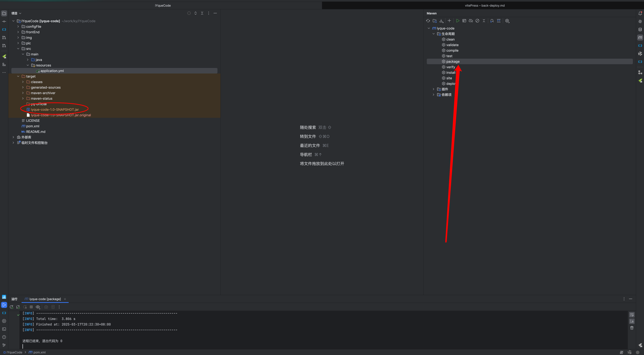Expand the configFile folder
The width and height of the screenshot is (644, 355).
(x=18, y=26)
